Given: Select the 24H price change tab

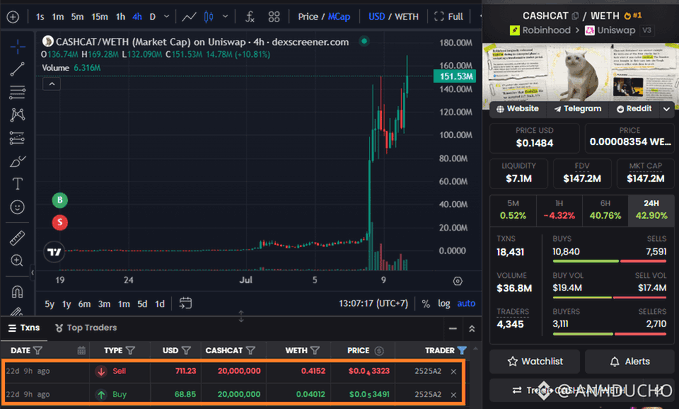Looking at the screenshot, I should (651, 210).
